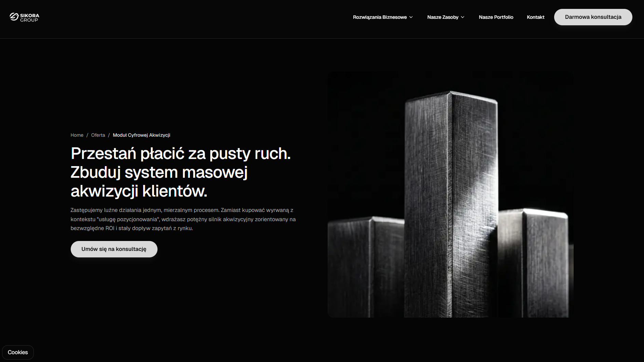Click the metal bars hero image
Screen dimensions: 644x362
(x=450, y=194)
